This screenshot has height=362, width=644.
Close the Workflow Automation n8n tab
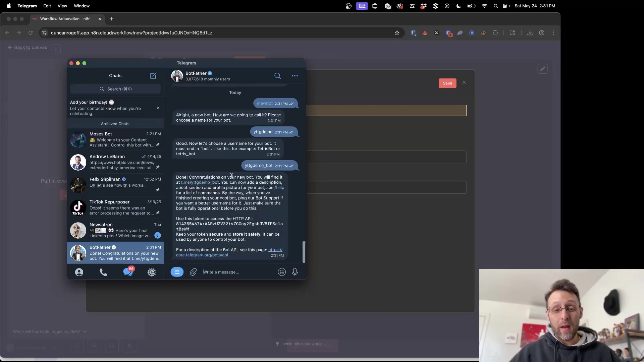click(x=100, y=19)
